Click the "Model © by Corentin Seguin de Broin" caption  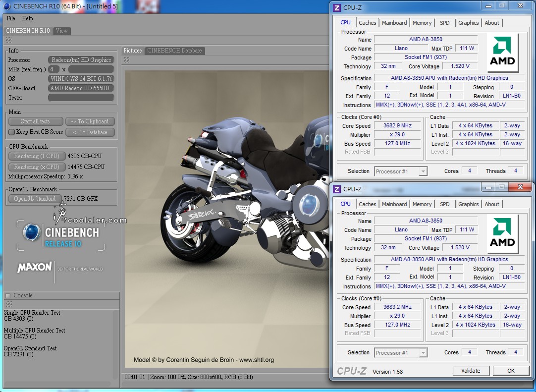(184, 360)
